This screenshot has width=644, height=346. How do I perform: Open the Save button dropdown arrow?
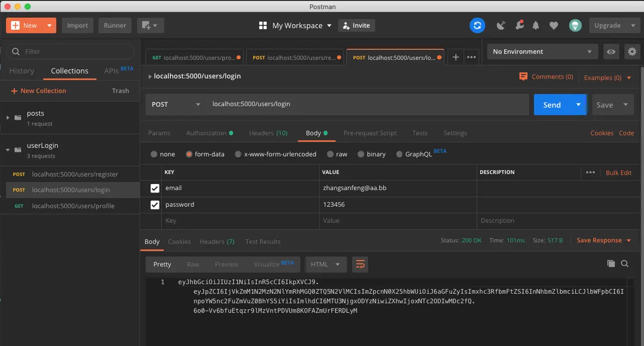tap(625, 105)
